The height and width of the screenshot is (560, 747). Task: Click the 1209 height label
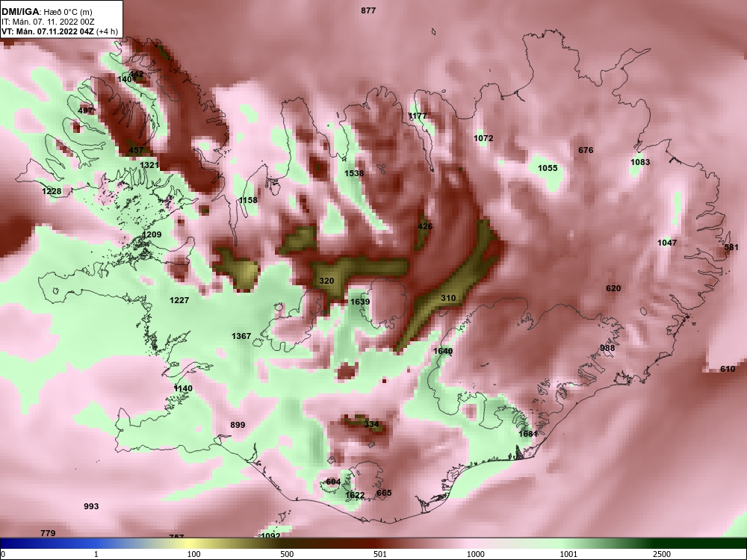pyautogui.click(x=152, y=234)
